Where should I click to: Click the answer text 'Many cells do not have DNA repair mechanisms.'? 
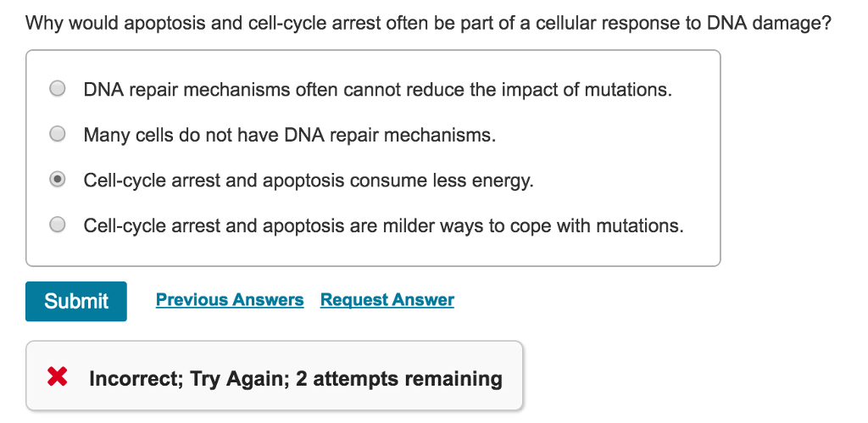[x=290, y=135]
